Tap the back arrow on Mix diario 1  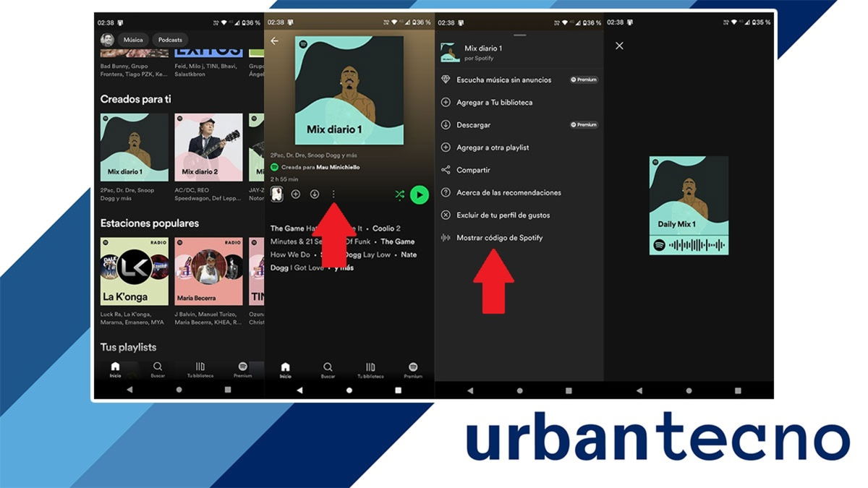point(276,42)
